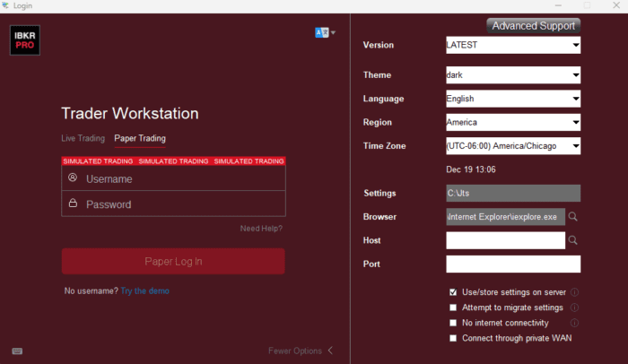This screenshot has width=628, height=364.
Task: Select the Paper Trading tab
Action: (x=140, y=138)
